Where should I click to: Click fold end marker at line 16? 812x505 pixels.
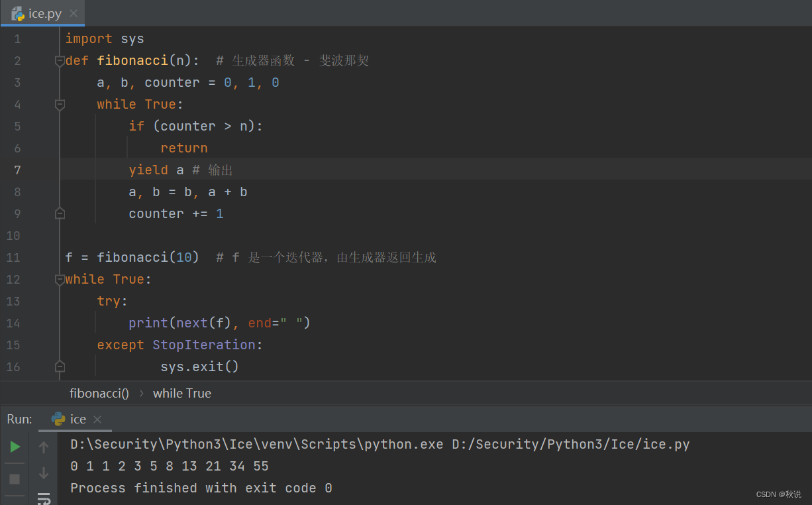coord(60,366)
